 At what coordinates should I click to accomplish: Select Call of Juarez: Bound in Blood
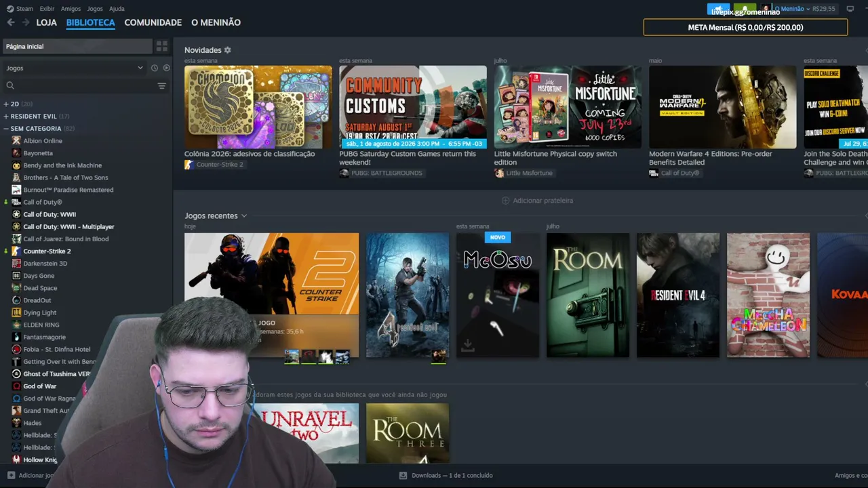(66, 239)
